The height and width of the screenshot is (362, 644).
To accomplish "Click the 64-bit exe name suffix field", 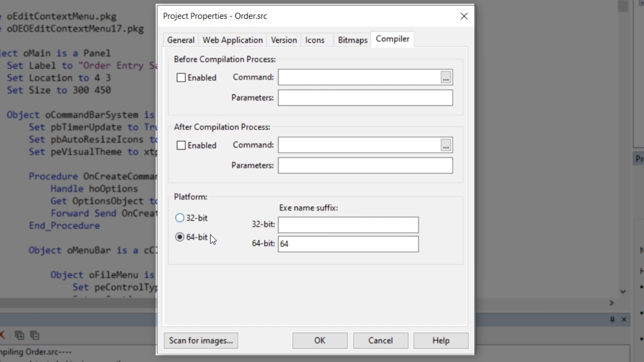I will click(348, 244).
